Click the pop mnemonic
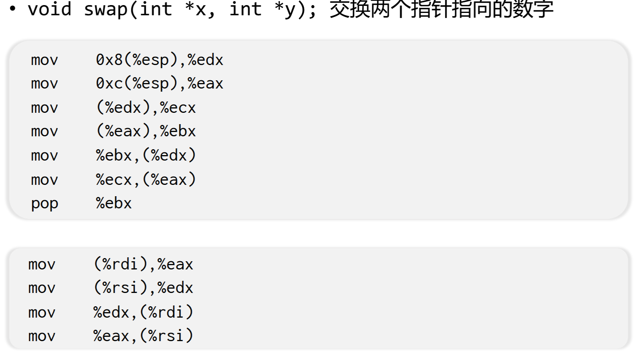This screenshot has width=644, height=356. coord(44,204)
